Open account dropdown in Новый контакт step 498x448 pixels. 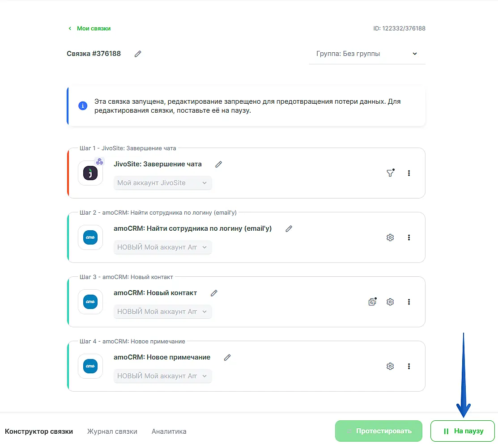(162, 312)
